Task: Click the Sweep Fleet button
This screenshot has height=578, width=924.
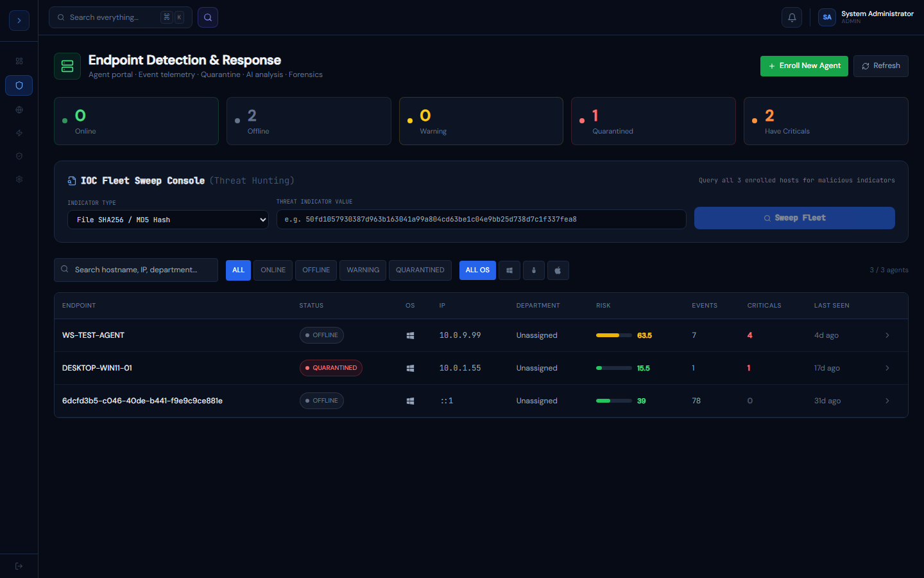Action: tap(794, 218)
